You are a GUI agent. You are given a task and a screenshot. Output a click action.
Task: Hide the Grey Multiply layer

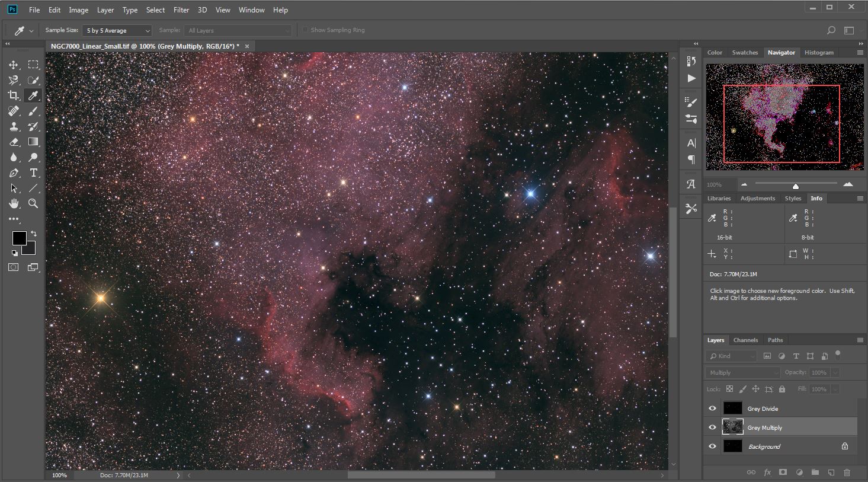(712, 427)
